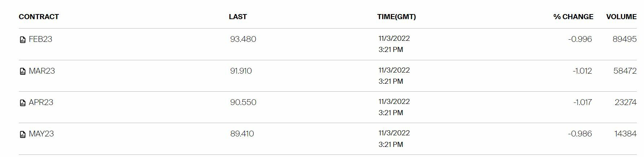Select the 89495 volume value
The width and height of the screenshot is (644, 157).
[624, 39]
